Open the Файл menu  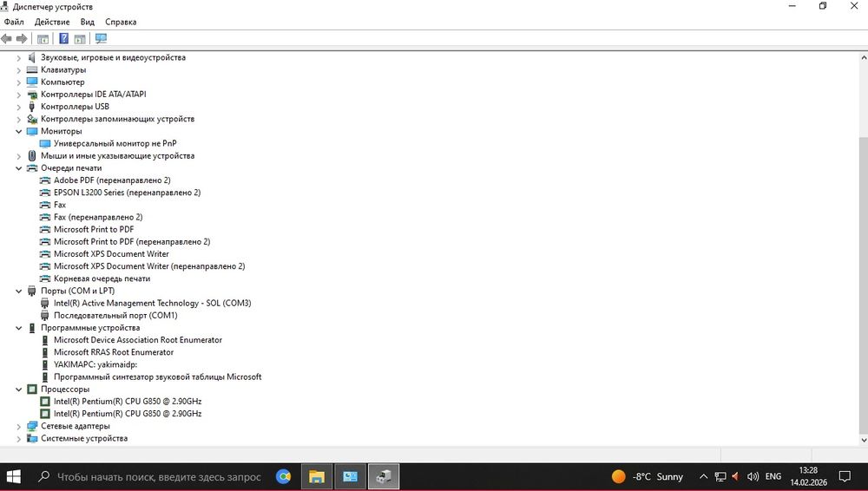point(14,23)
